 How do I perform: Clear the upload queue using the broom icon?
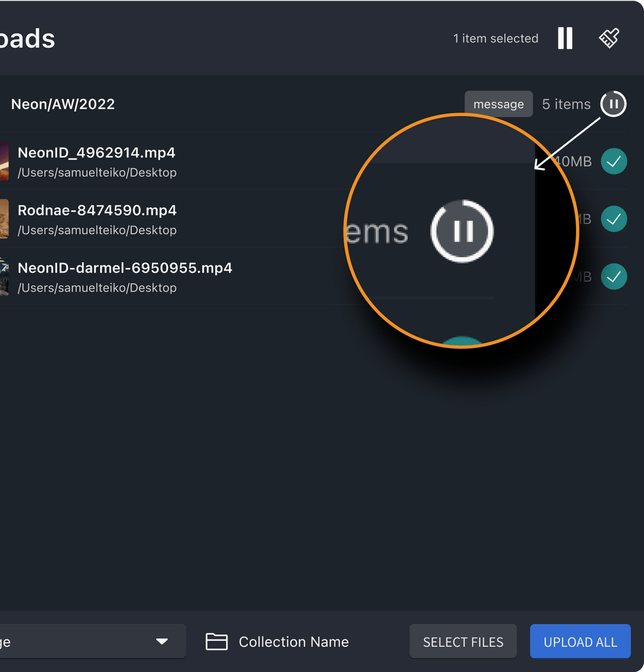point(609,38)
